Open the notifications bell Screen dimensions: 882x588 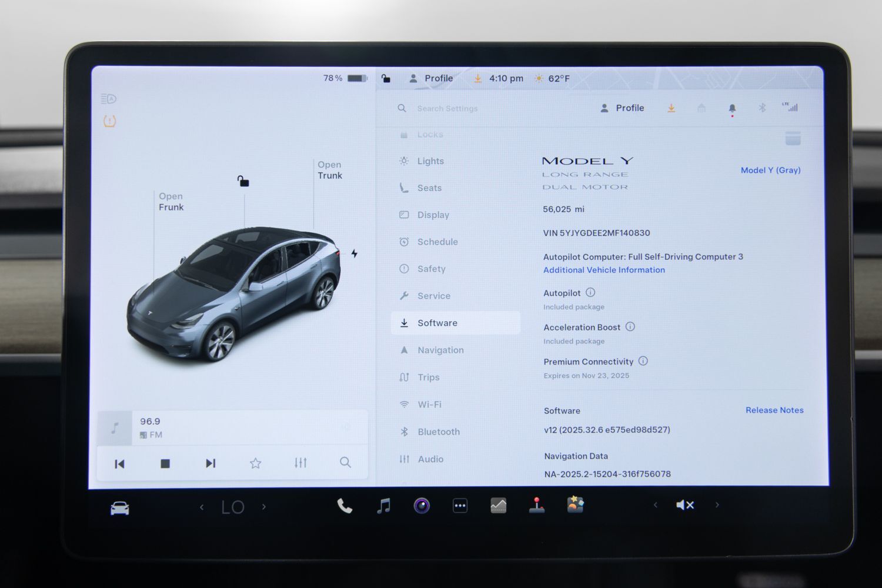tap(732, 108)
